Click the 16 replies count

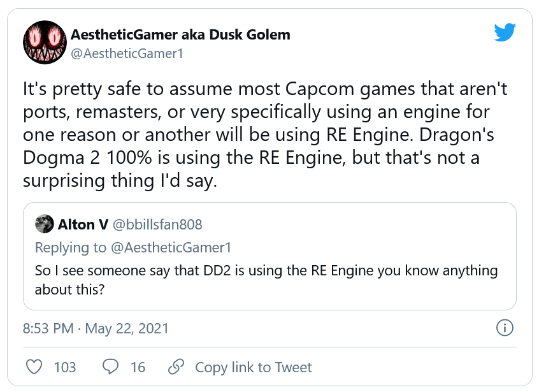pyautogui.click(x=138, y=367)
